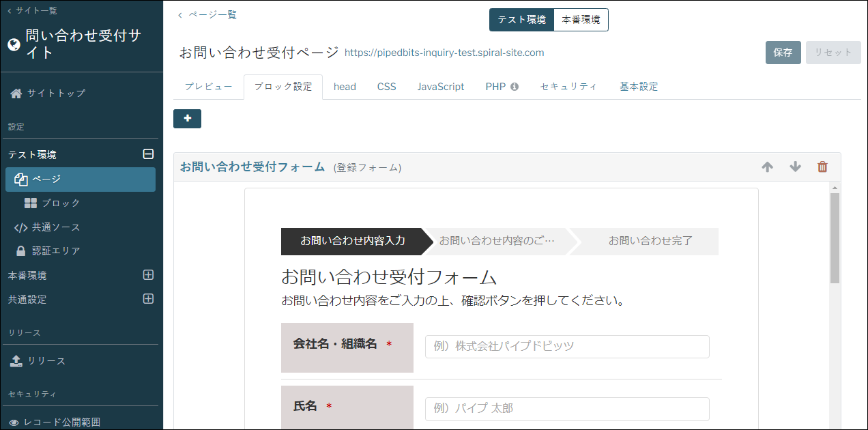Expand the 共通設定 section
This screenshot has width=868, height=430.
[x=148, y=299]
